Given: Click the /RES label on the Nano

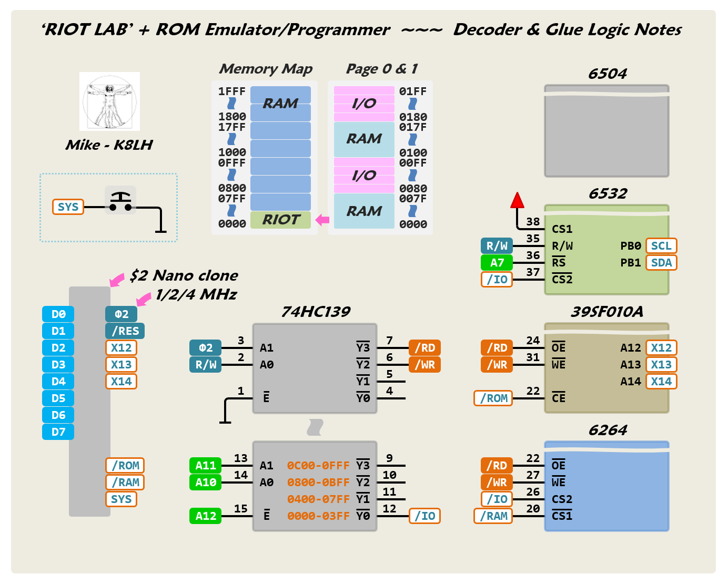Looking at the screenshot, I should point(125,331).
